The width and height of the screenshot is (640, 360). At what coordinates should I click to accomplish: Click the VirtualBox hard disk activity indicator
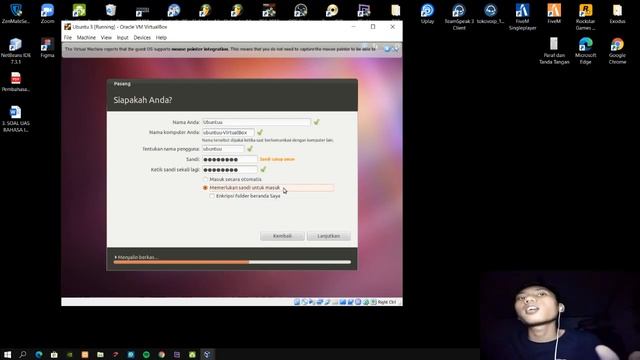click(297, 302)
